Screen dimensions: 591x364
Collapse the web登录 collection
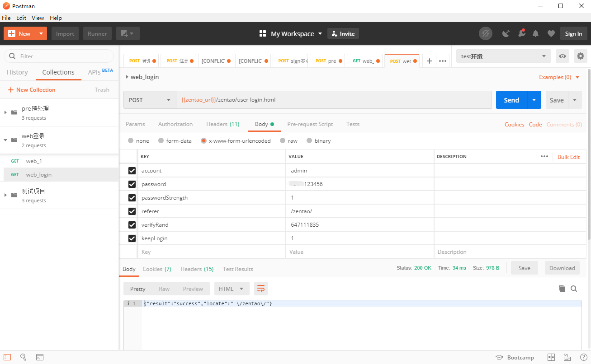(5, 140)
